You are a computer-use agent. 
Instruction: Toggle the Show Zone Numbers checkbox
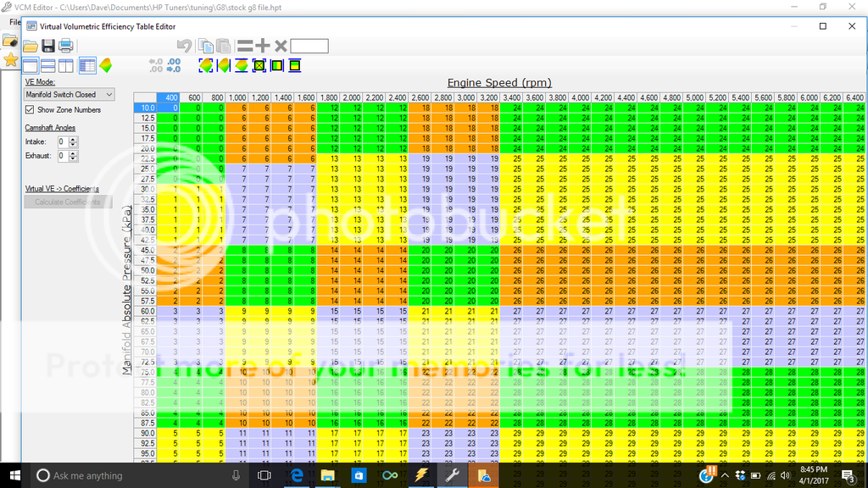[30, 110]
